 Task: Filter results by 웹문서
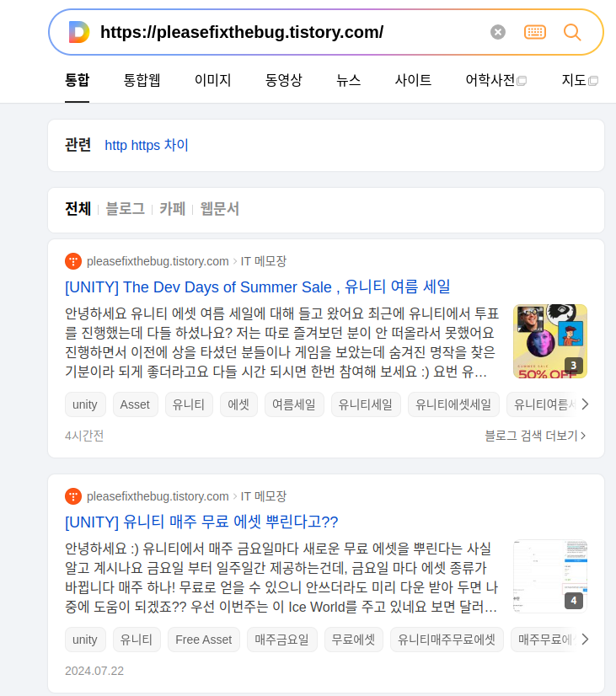tap(220, 209)
